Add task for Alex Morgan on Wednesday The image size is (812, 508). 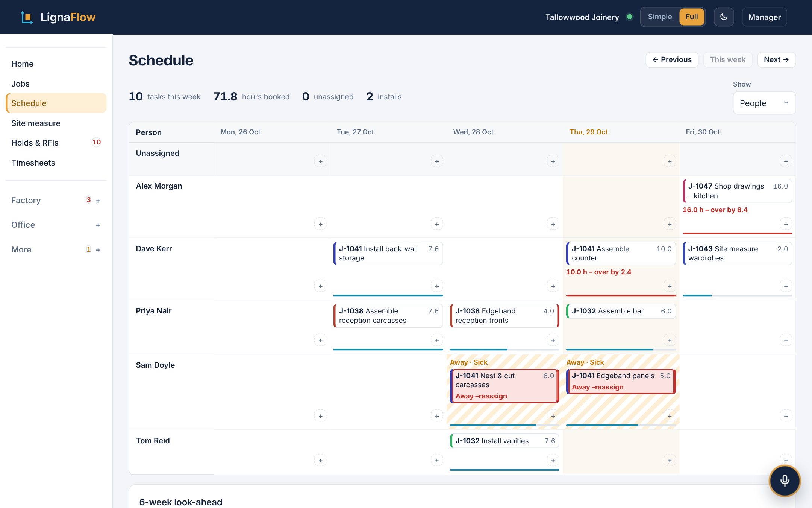click(553, 224)
